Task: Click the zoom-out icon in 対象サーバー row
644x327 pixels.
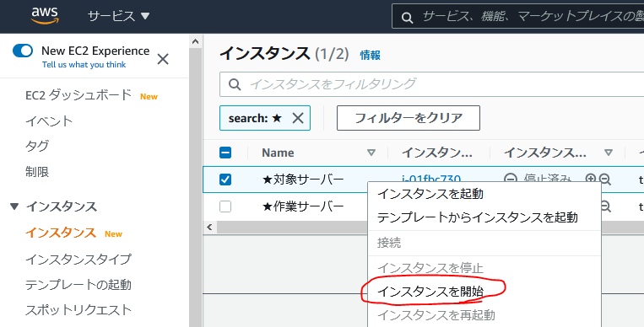Action: click(x=605, y=180)
